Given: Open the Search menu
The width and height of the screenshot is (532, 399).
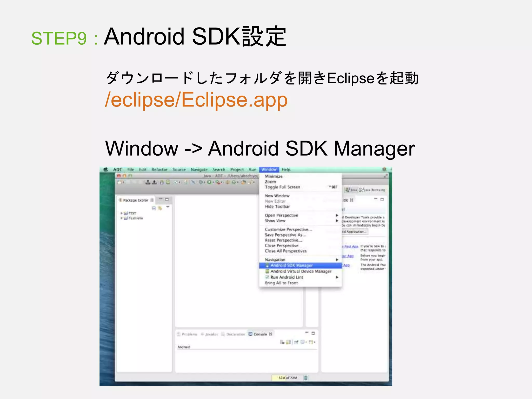Looking at the screenshot, I should click(219, 170).
